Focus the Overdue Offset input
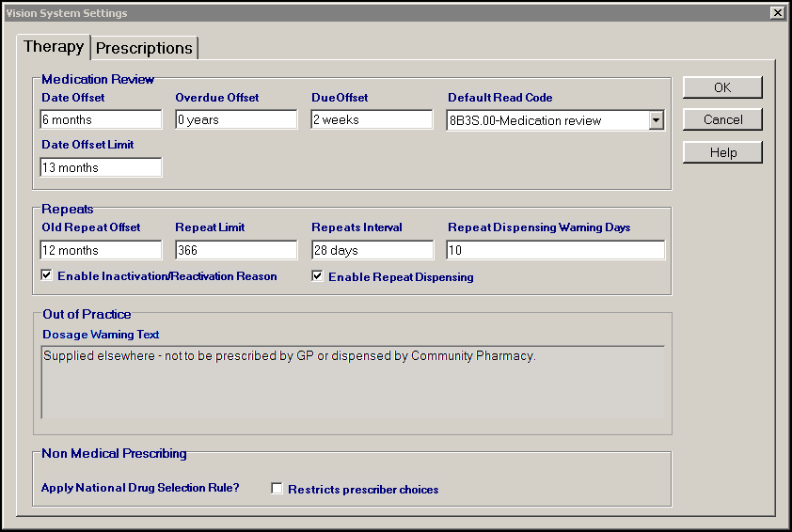 pos(236,120)
